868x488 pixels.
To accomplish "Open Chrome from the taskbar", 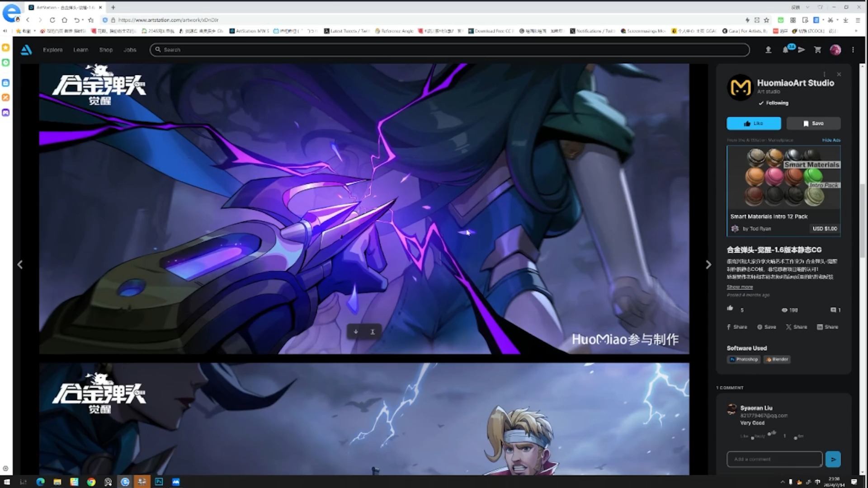I will pyautogui.click(x=91, y=482).
